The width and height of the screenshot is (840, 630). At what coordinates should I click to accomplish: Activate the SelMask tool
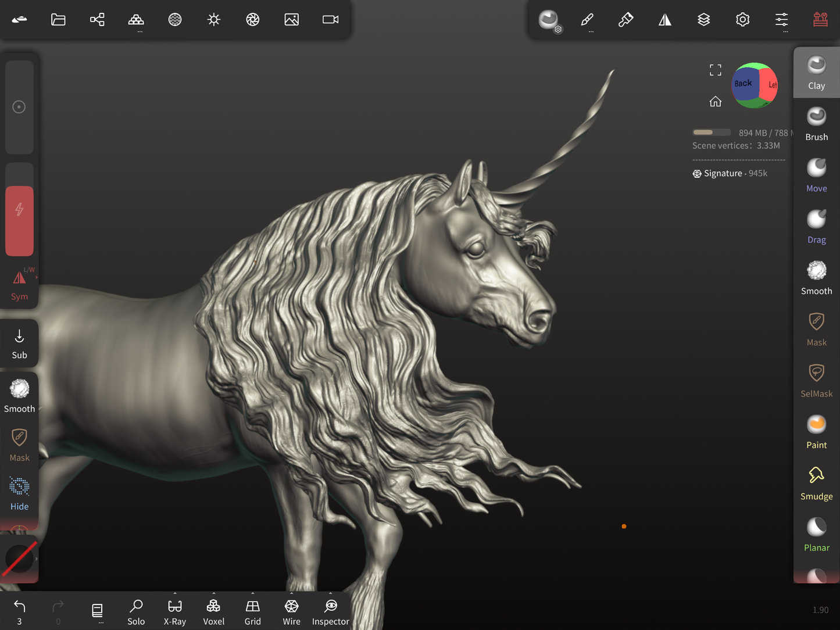coord(816,381)
